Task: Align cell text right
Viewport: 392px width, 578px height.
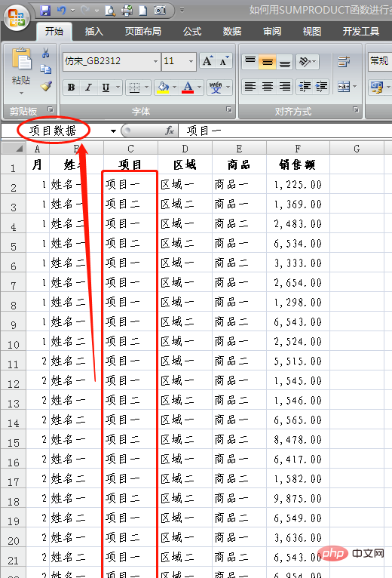Action: click(284, 87)
